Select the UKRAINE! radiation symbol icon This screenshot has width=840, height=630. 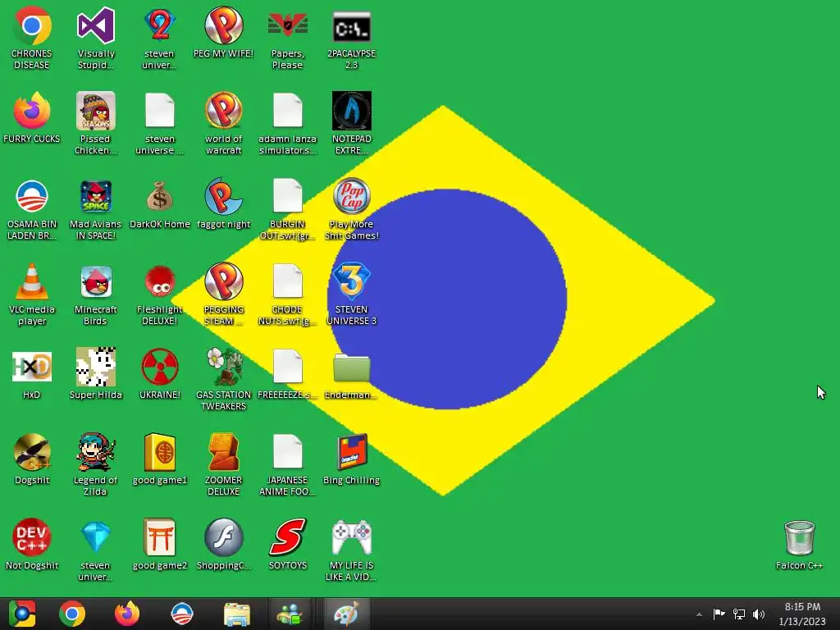coord(160,367)
